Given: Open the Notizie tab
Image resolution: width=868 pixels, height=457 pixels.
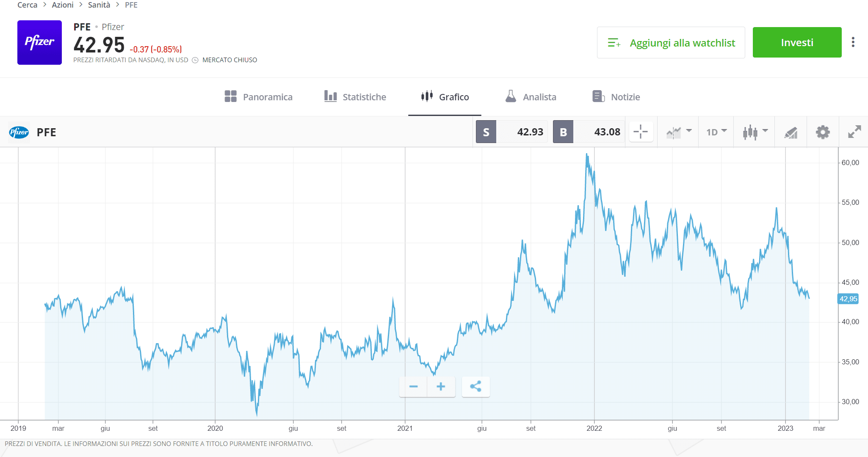Looking at the screenshot, I should point(616,97).
